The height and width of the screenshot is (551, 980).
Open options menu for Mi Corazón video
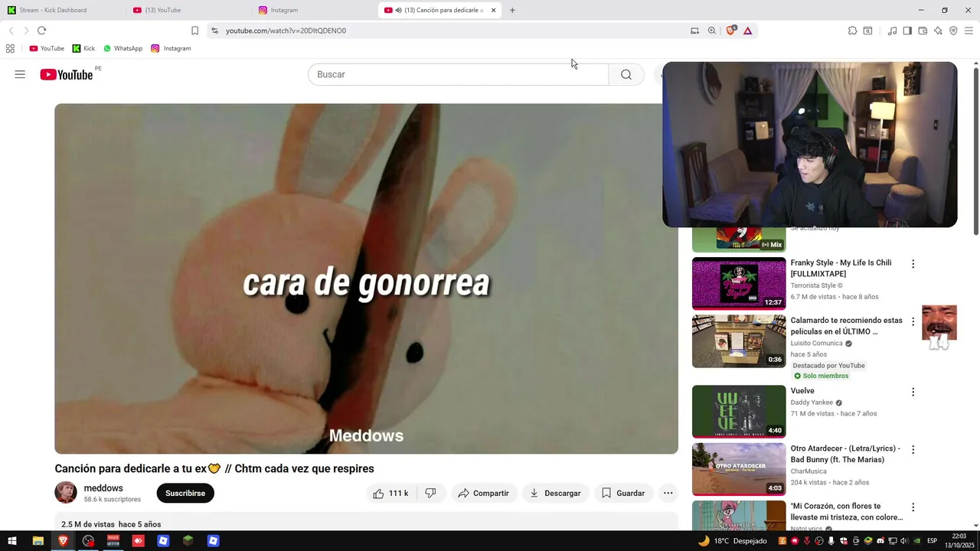coord(913,507)
